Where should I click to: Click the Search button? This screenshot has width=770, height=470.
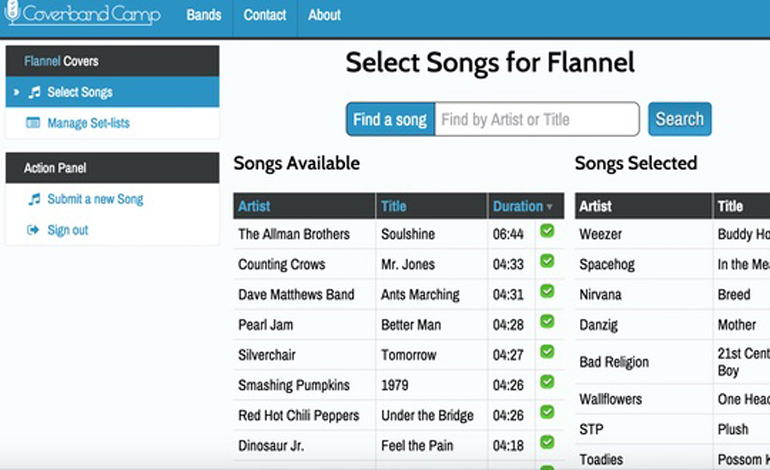click(x=680, y=119)
